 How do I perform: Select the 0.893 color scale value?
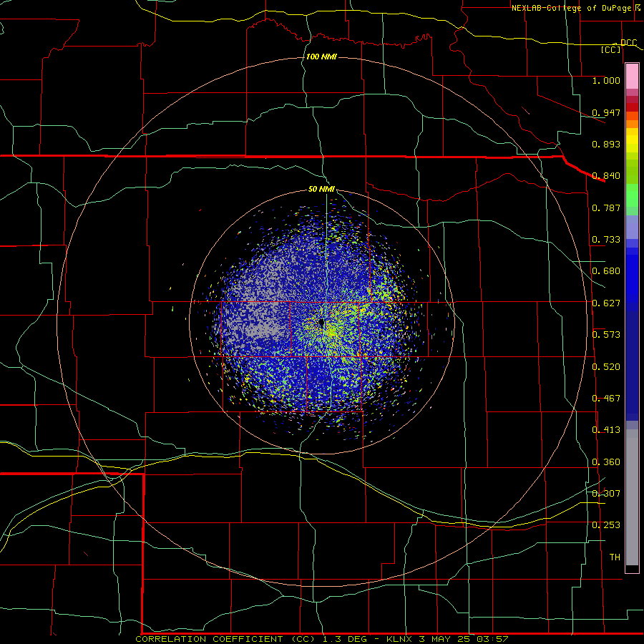(606, 144)
